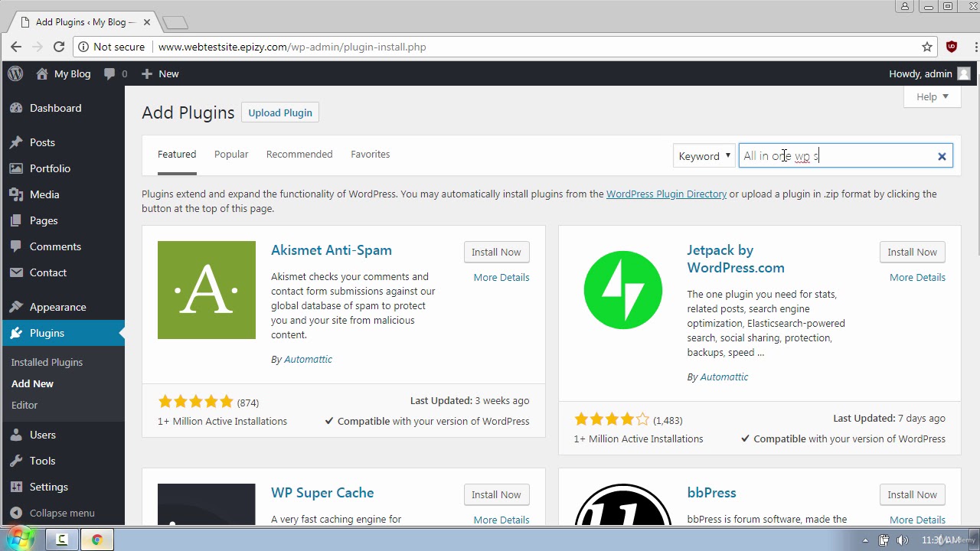
Task: Open the uBlock shield extension icon
Action: pos(952,47)
